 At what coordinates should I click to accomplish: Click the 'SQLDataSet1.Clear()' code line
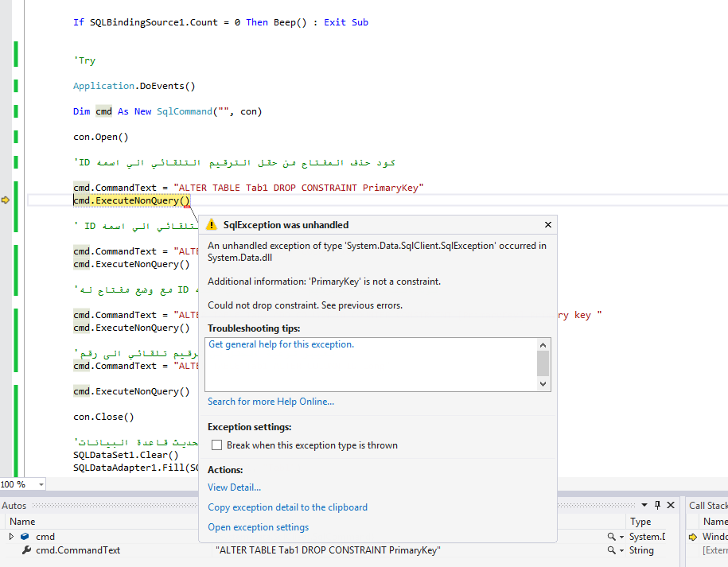pyautogui.click(x=126, y=455)
